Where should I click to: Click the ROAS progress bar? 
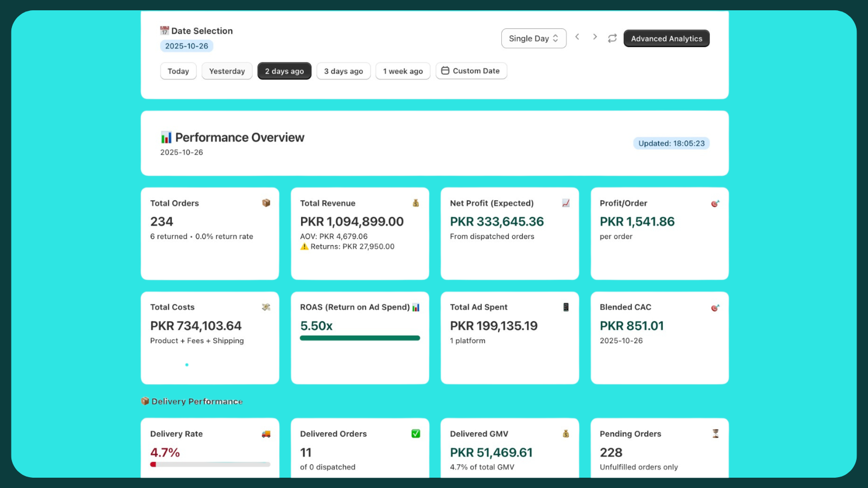(360, 337)
